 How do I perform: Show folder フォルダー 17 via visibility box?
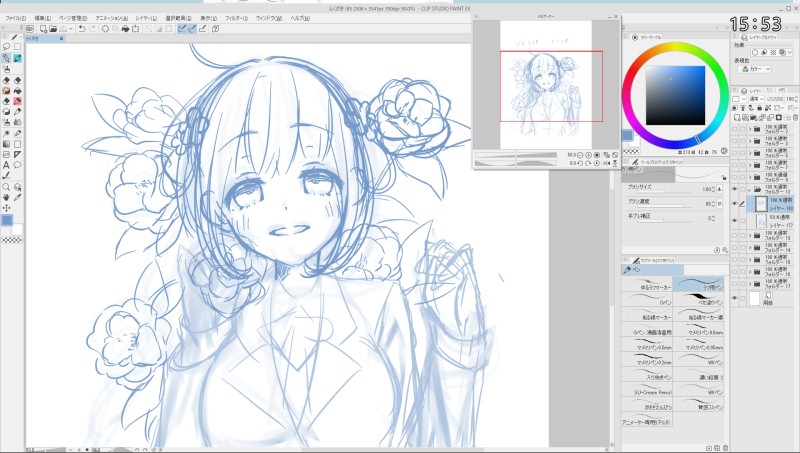tap(735, 284)
